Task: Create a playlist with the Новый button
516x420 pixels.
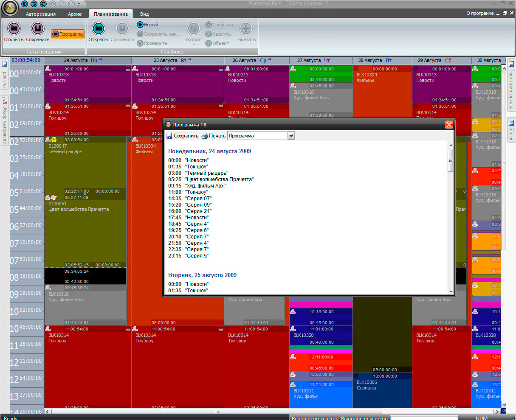Action: coord(147,25)
